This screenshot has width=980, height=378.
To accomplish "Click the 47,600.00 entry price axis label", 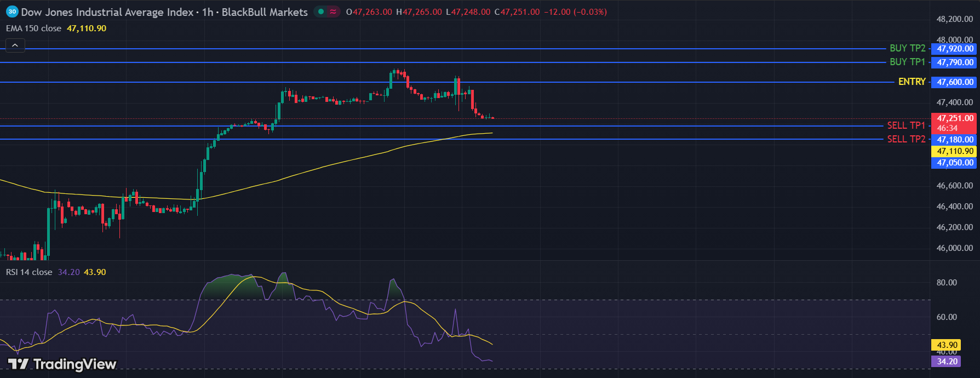I will 955,82.
